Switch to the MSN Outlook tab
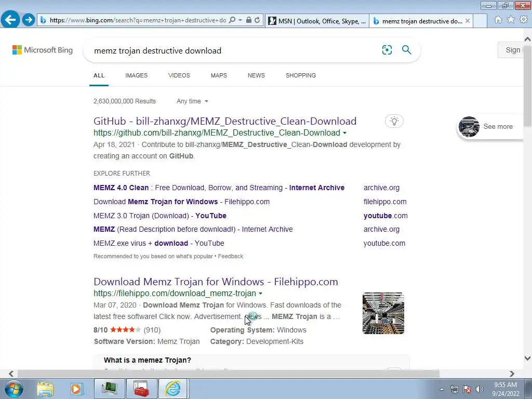The height and width of the screenshot is (399, 532). coord(317,21)
